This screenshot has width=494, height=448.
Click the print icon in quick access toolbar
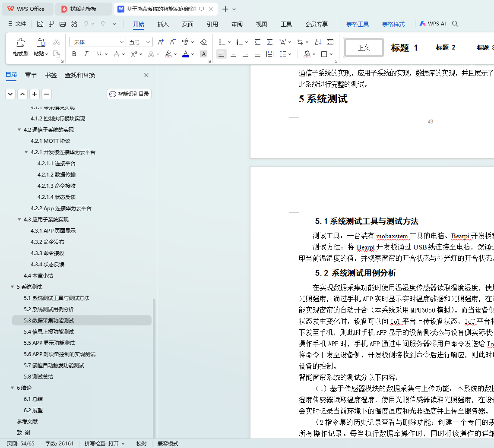click(63, 24)
